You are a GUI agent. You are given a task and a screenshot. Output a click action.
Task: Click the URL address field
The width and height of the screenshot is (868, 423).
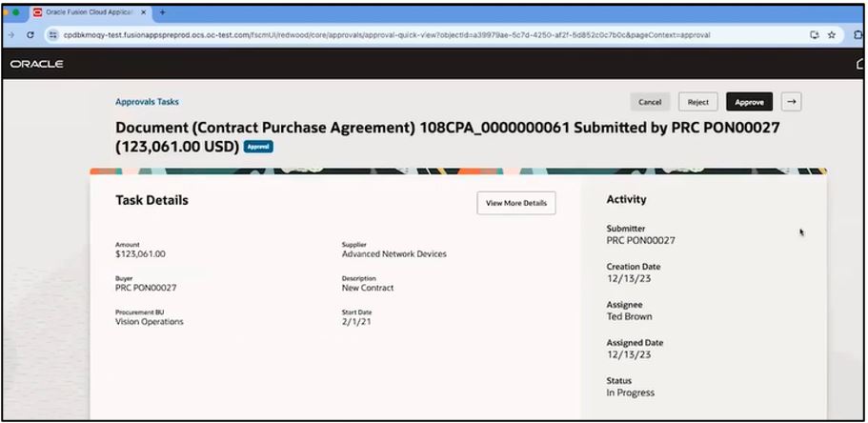coord(387,35)
